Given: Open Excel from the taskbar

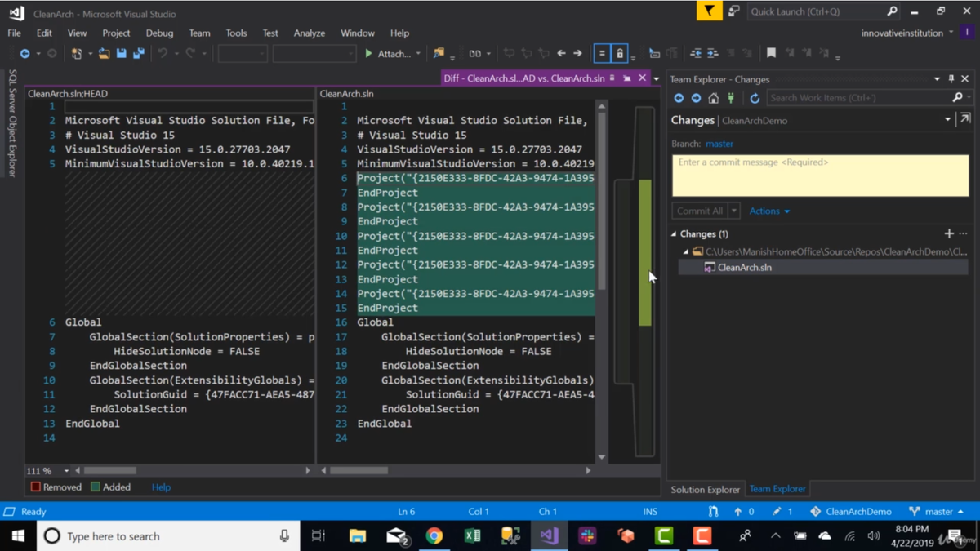Looking at the screenshot, I should [x=472, y=536].
